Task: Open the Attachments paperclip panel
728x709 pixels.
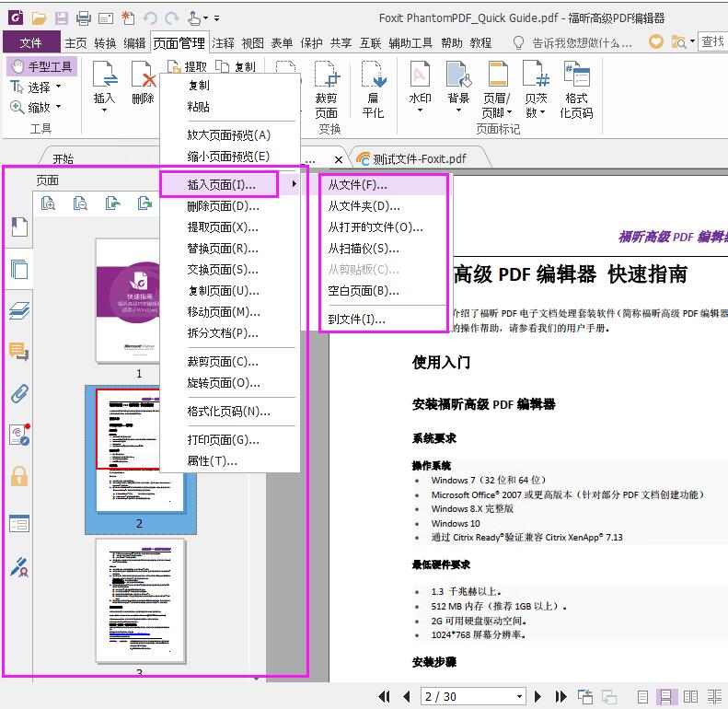Action: (x=19, y=394)
